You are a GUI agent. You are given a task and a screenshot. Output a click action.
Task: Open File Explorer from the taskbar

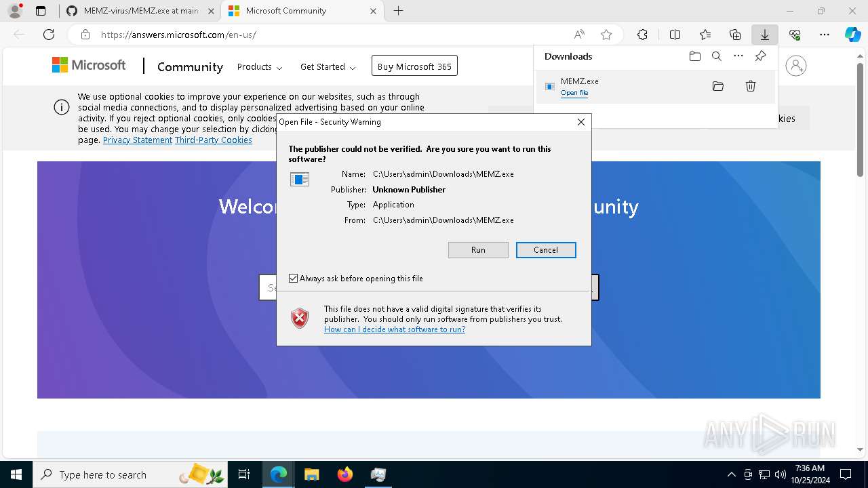click(x=311, y=474)
